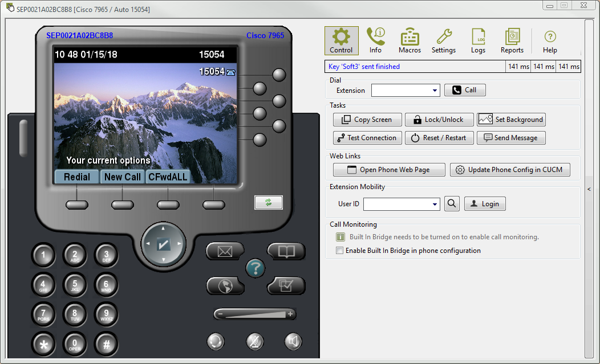Click keypad pound key
This screenshot has width=600, height=364.
pos(107,345)
